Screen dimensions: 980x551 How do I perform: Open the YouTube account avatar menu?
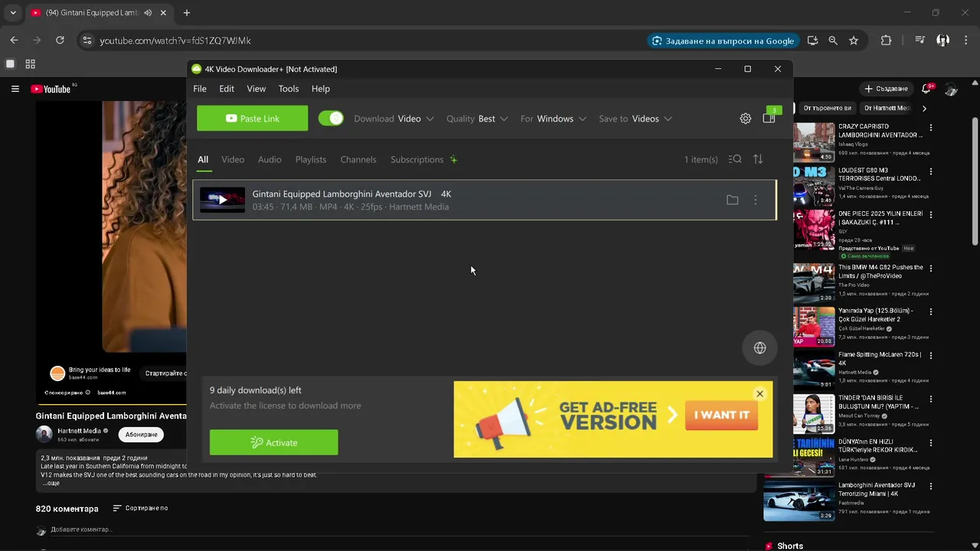952,90
